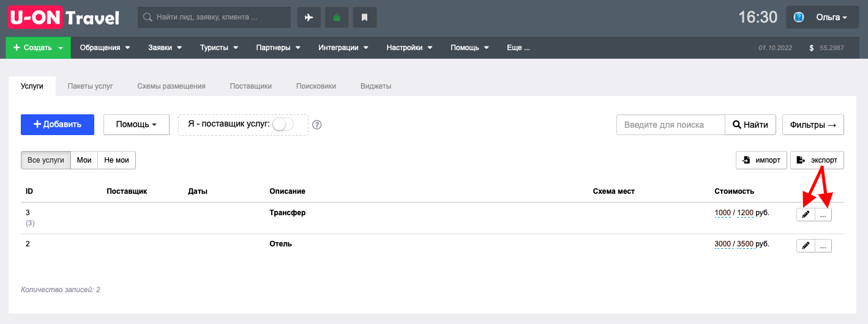Viewport: 868px width, 324px height.
Task: Switch to the Схемы размещения tab
Action: click(171, 86)
